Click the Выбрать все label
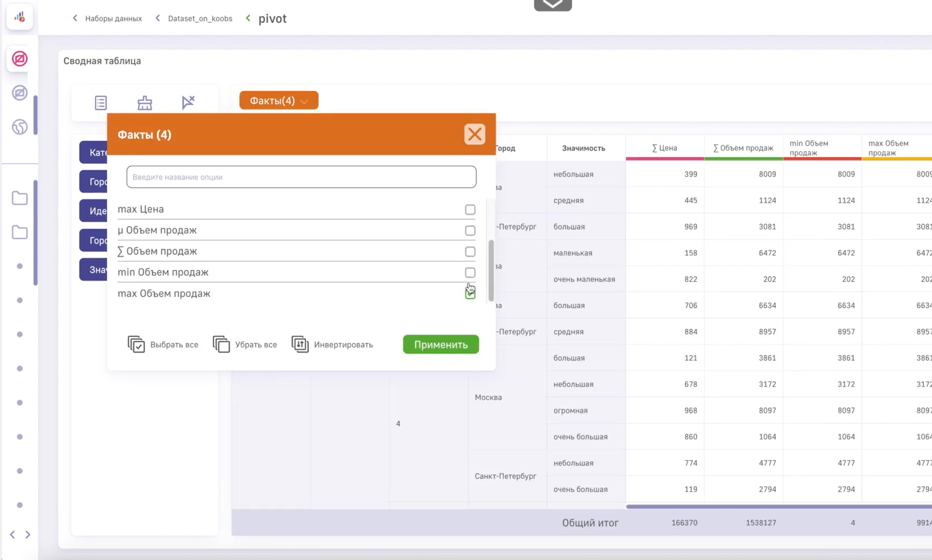Viewport: 932px width, 560px height. point(174,345)
